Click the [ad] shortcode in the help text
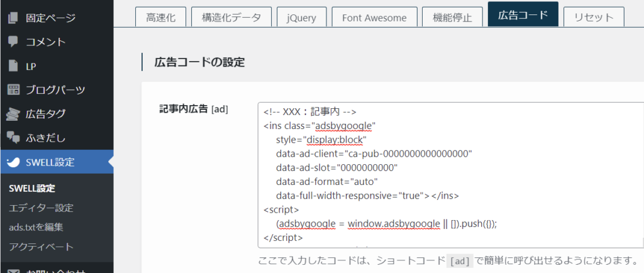644x273 pixels. coord(460,261)
